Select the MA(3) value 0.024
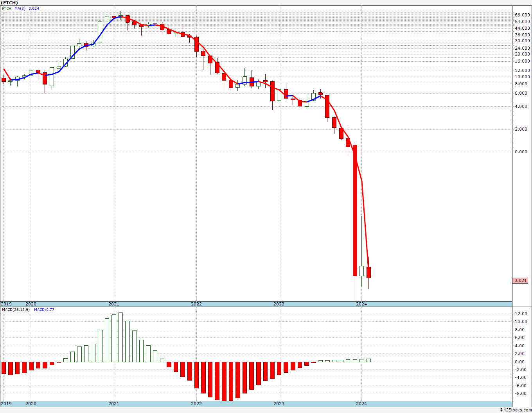The image size is (532, 413). point(34,8)
